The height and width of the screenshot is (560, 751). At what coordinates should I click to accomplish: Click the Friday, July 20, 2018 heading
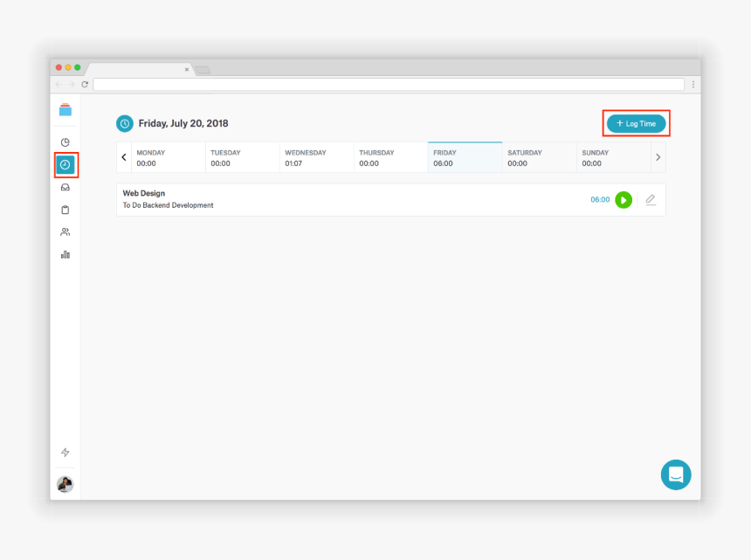point(183,123)
